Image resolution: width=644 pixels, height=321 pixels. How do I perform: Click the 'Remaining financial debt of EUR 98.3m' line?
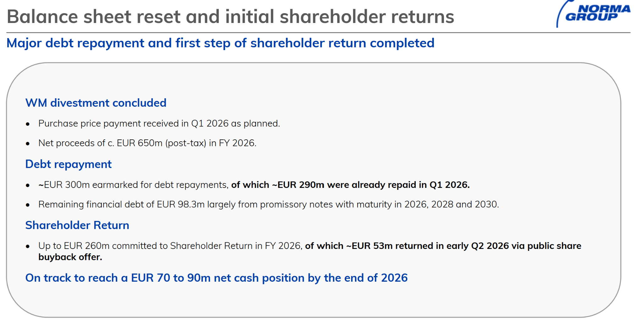tap(121, 205)
